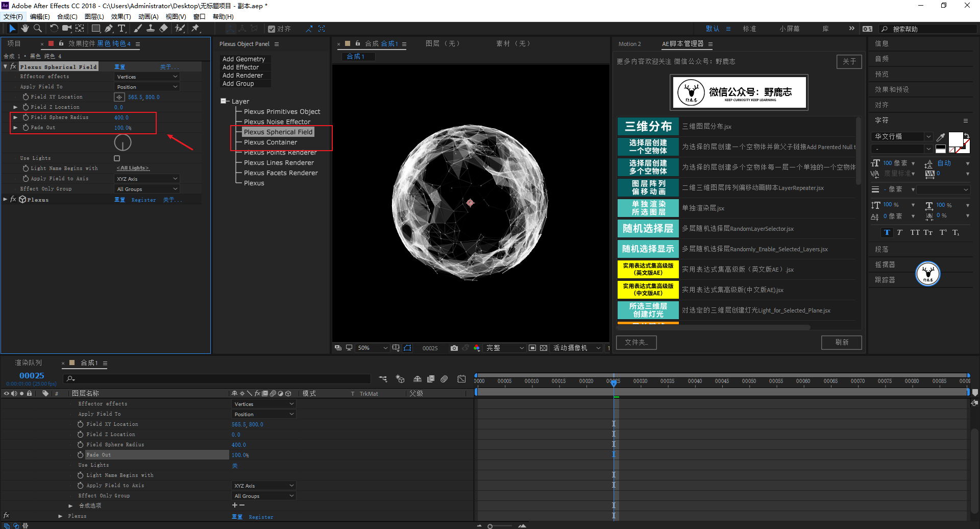Open the Effect Only Group All Groups dropdown
This screenshot has height=529, width=980.
pyautogui.click(x=147, y=189)
